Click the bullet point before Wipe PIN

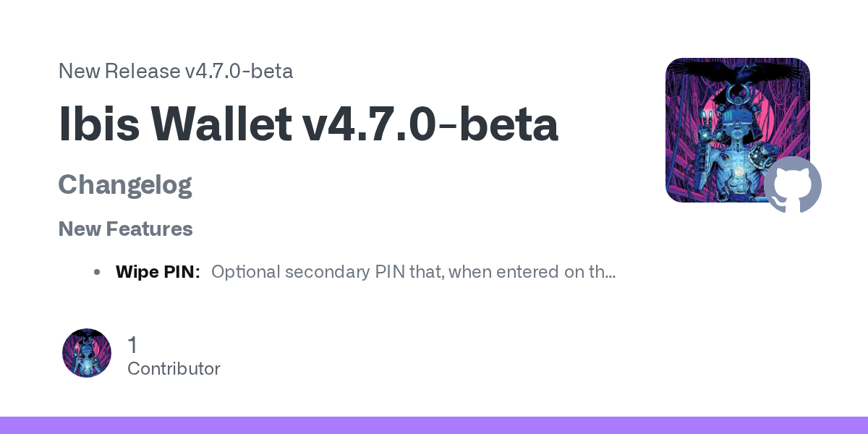click(97, 273)
